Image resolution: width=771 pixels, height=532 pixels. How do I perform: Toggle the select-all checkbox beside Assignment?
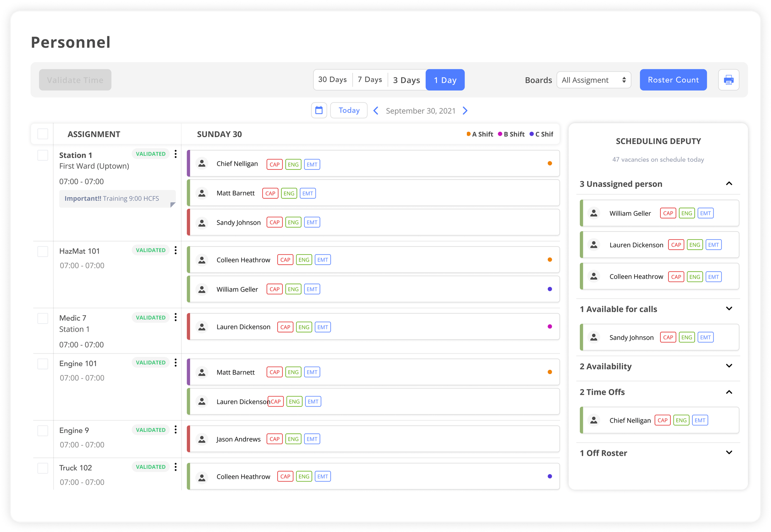coord(43,134)
